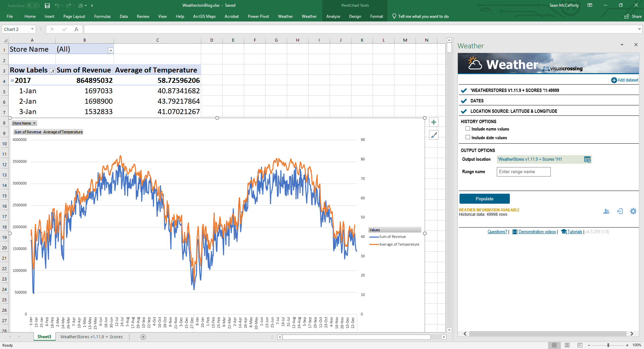Toggle AutoSave in the title bar

click(x=33, y=5)
